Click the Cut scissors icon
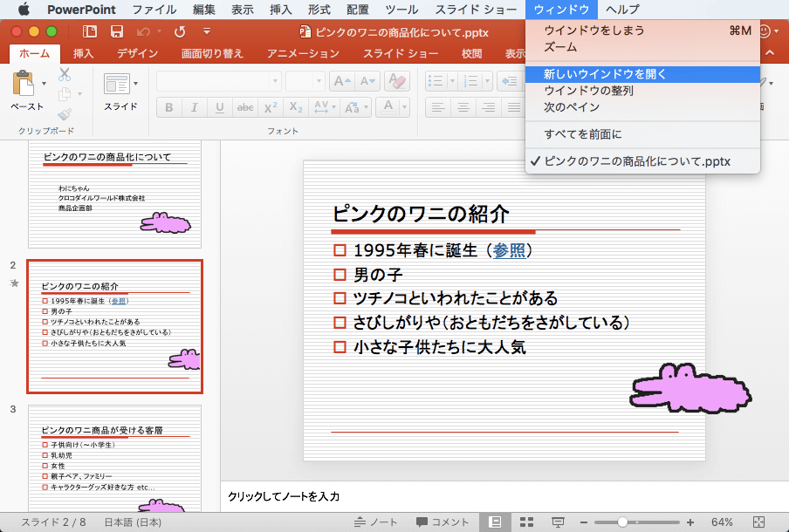This screenshot has height=532, width=789. click(65, 75)
